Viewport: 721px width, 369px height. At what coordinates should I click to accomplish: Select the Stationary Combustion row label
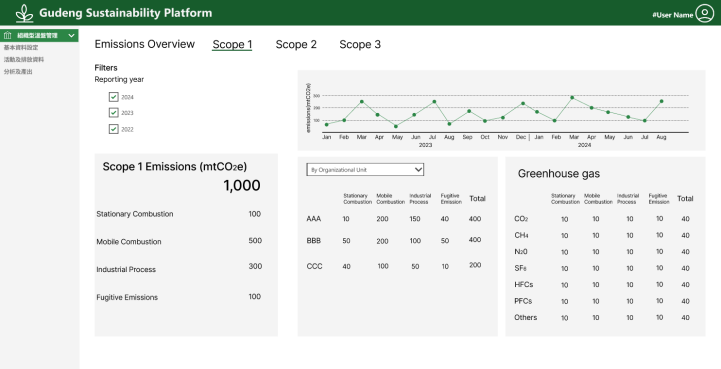135,214
